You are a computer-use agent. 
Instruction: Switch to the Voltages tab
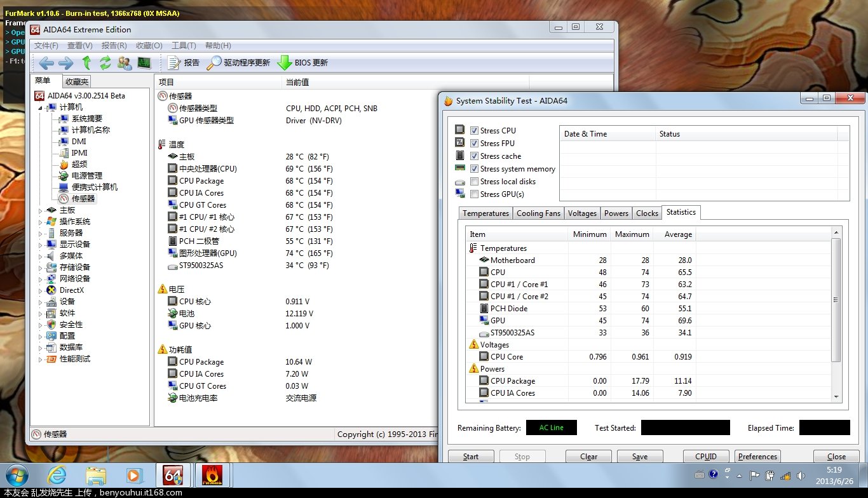coord(582,213)
